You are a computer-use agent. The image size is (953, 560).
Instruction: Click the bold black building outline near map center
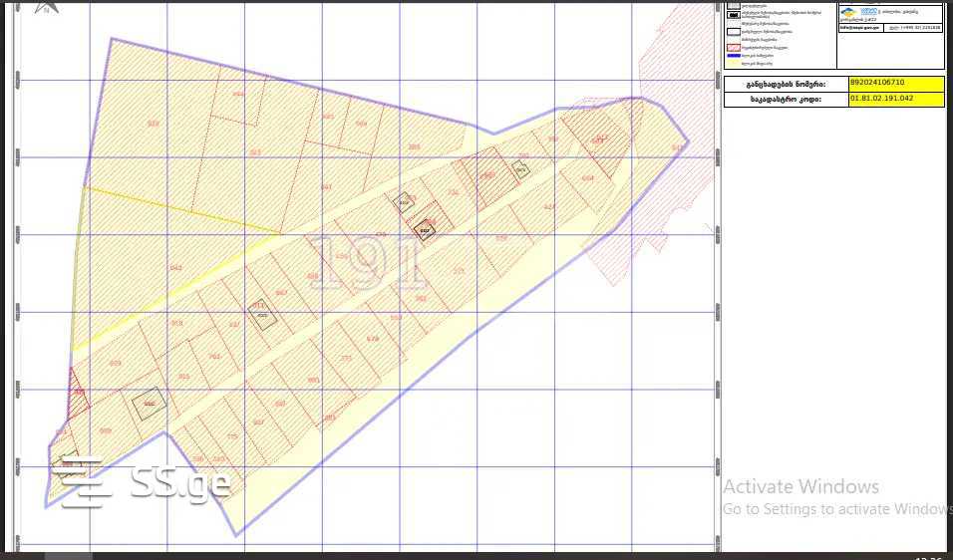tap(426, 230)
